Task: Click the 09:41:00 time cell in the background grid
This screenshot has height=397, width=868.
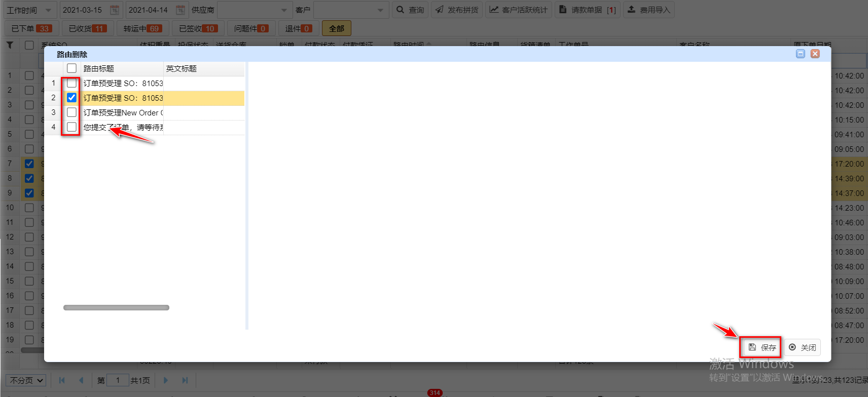Action: [x=849, y=135]
